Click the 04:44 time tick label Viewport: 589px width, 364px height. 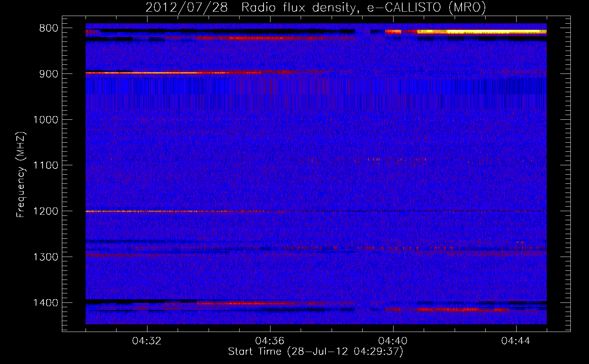pyautogui.click(x=516, y=341)
